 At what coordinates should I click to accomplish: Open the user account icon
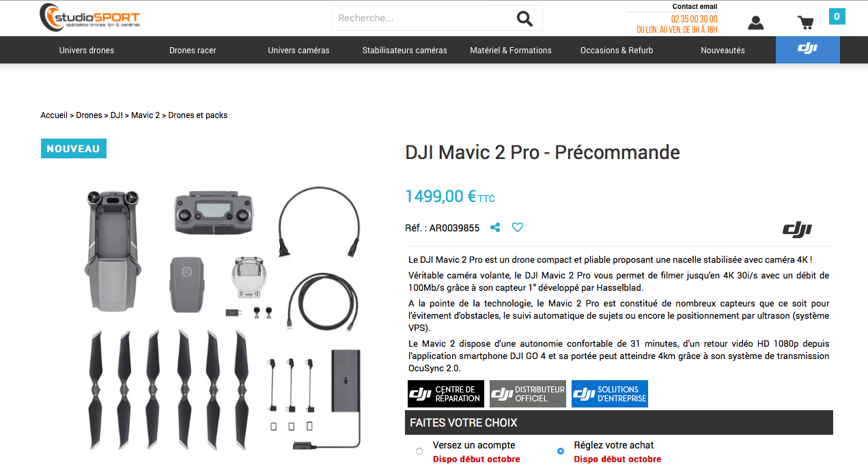755,23
